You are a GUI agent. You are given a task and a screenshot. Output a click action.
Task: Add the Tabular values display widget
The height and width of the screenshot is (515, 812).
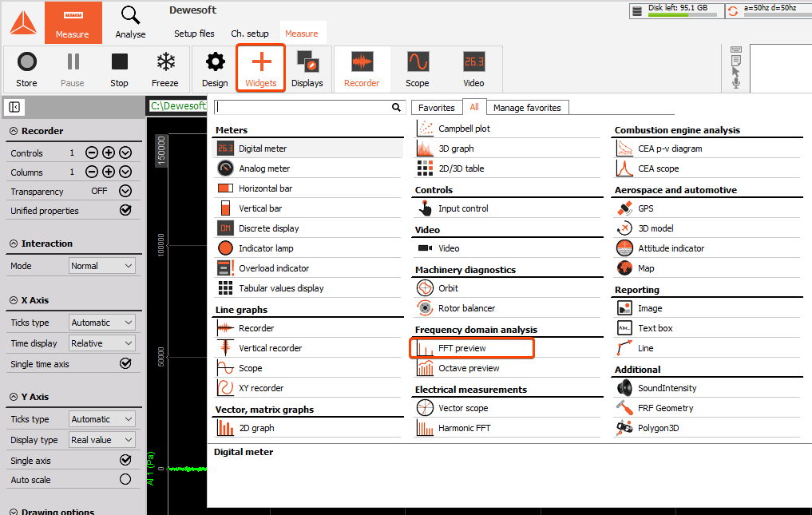pos(307,288)
